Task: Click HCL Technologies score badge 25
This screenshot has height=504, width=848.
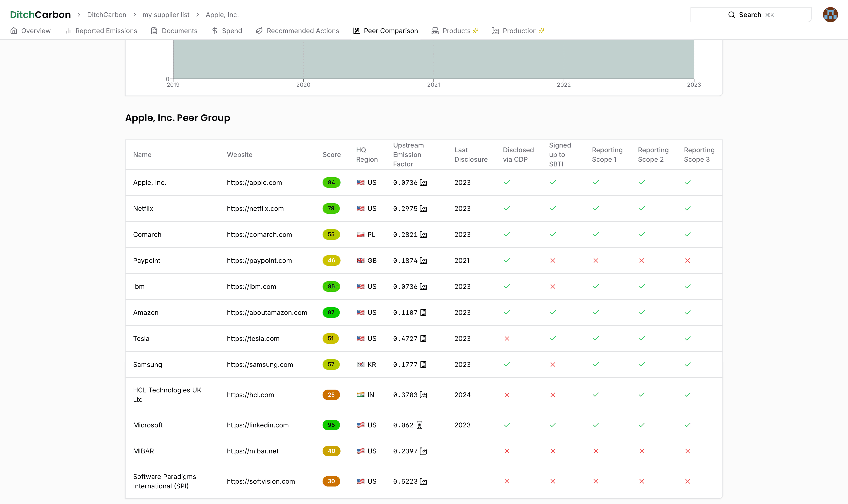Action: [x=331, y=395]
